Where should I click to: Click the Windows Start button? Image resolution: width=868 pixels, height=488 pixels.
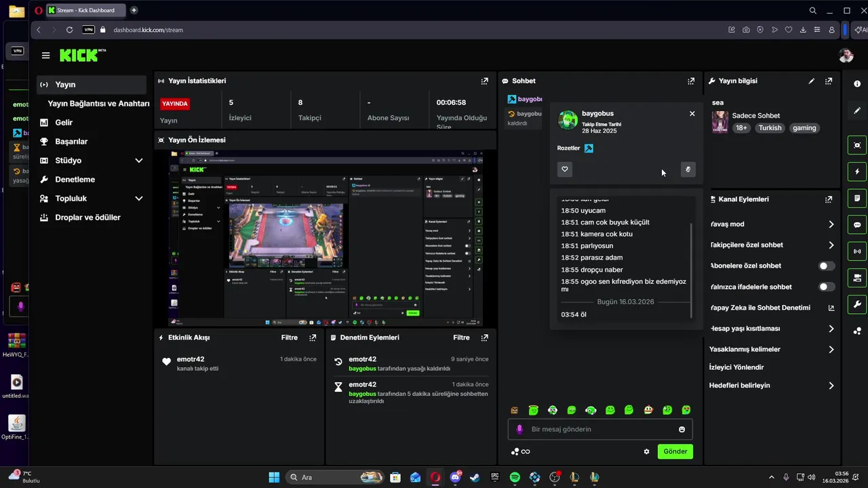pos(274,477)
